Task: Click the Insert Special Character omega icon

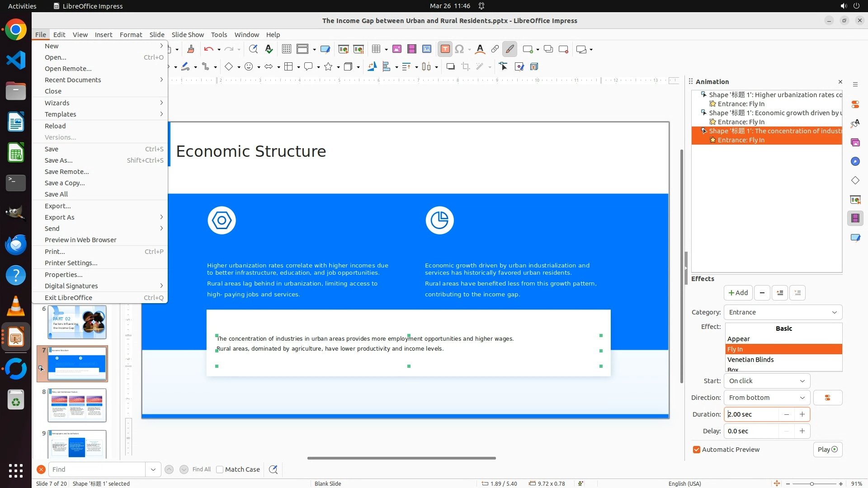Action: (459, 49)
